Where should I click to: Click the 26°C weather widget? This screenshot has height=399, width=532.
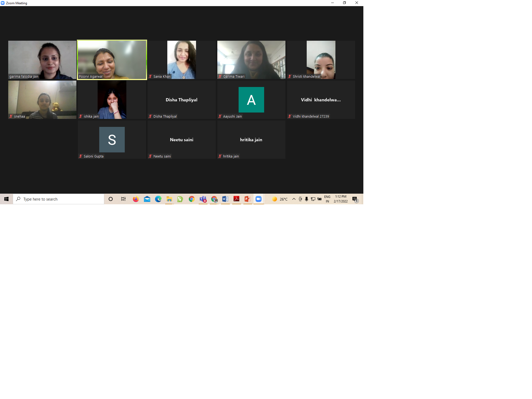[280, 199]
